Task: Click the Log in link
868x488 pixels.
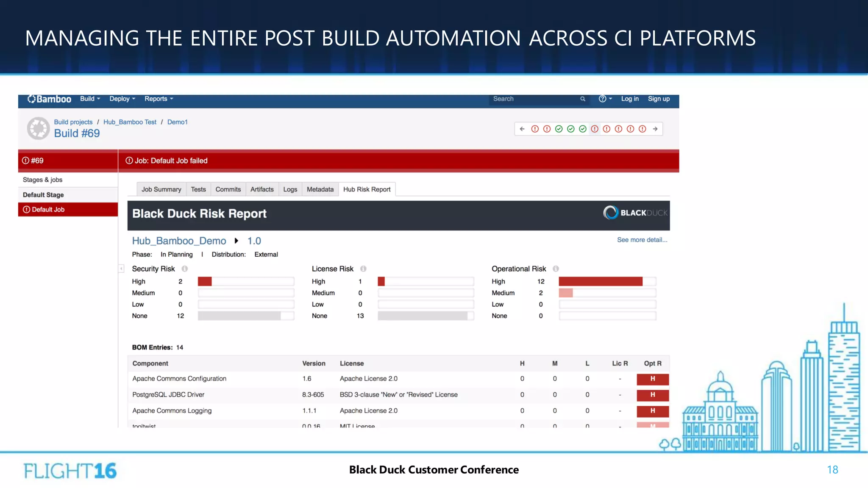Action: [x=630, y=99]
